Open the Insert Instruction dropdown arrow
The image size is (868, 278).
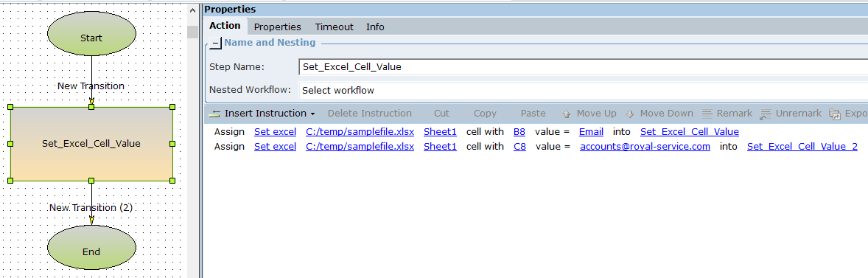pyautogui.click(x=312, y=114)
